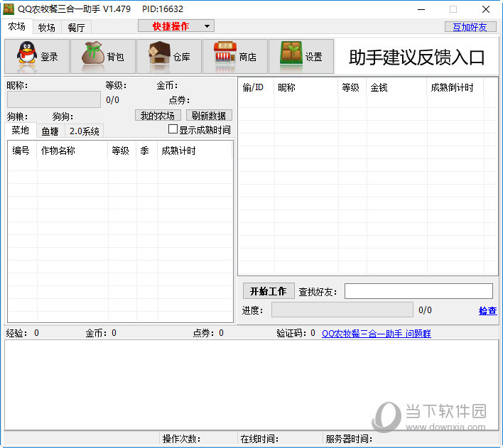The height and width of the screenshot is (448, 503).
Task: Click the 成熟倒计时 column header
Action: click(455, 87)
